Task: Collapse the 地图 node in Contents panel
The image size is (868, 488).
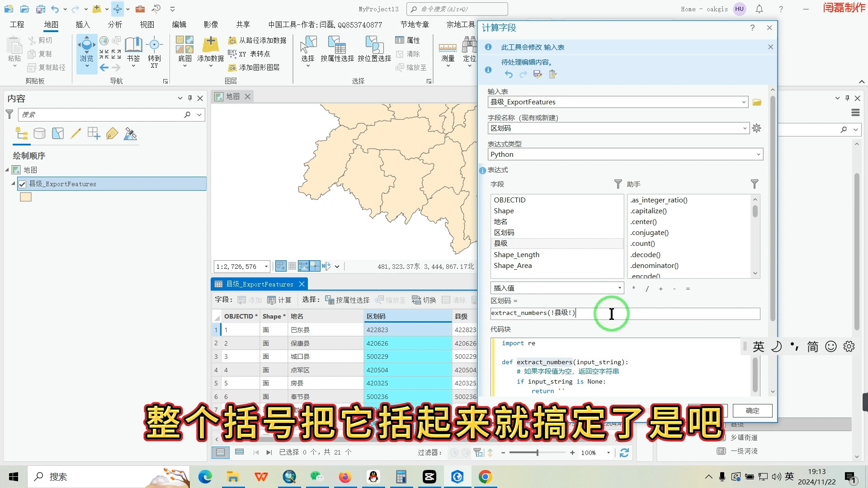Action: pos(7,170)
